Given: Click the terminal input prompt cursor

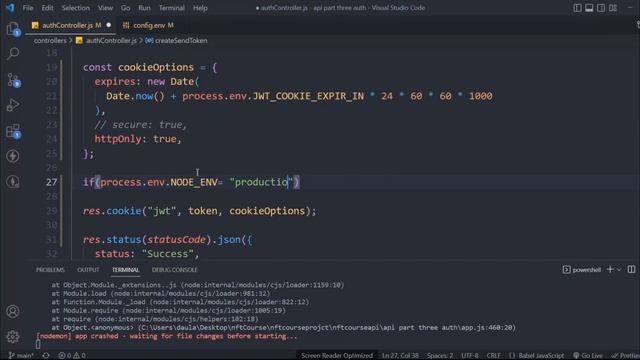Looking at the screenshot, I should pos(38,345).
